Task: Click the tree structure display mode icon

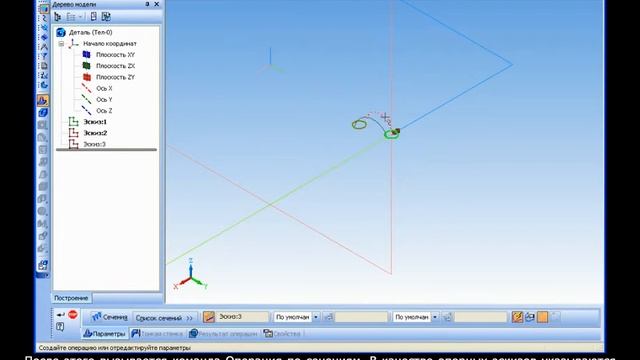Action: (58, 17)
